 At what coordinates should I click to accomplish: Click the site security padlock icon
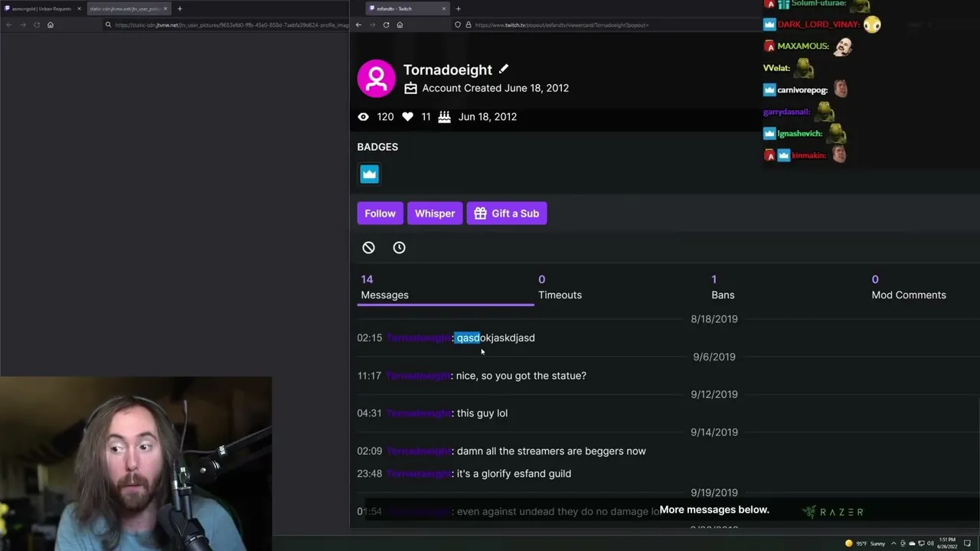tap(468, 24)
